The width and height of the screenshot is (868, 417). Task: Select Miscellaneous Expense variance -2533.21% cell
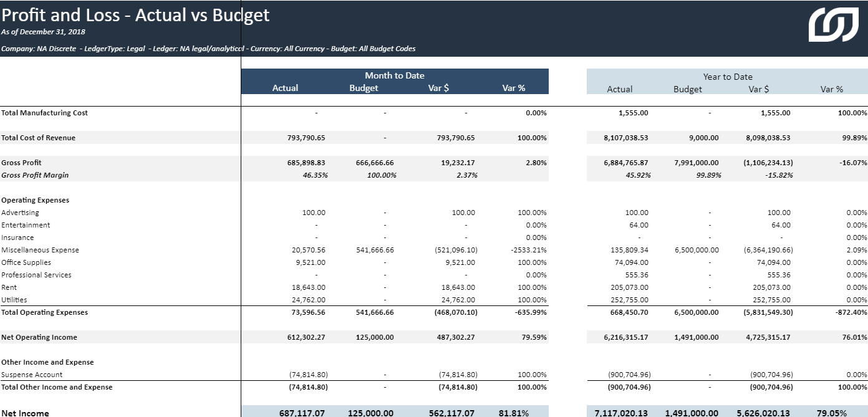(527, 250)
